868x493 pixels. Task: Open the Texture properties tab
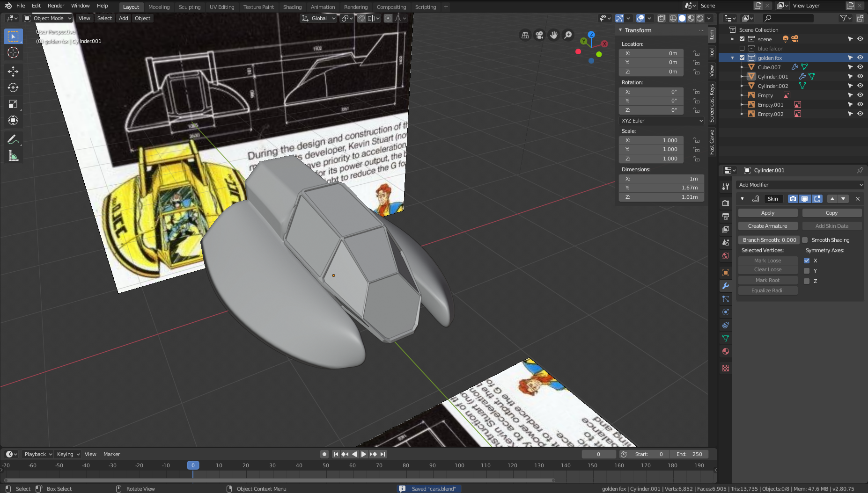726,368
